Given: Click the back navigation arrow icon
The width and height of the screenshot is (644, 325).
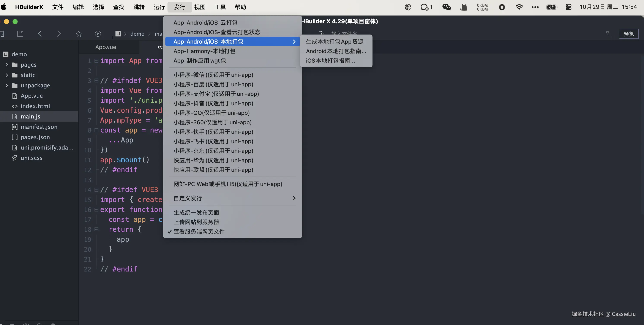Looking at the screenshot, I should click(x=40, y=33).
